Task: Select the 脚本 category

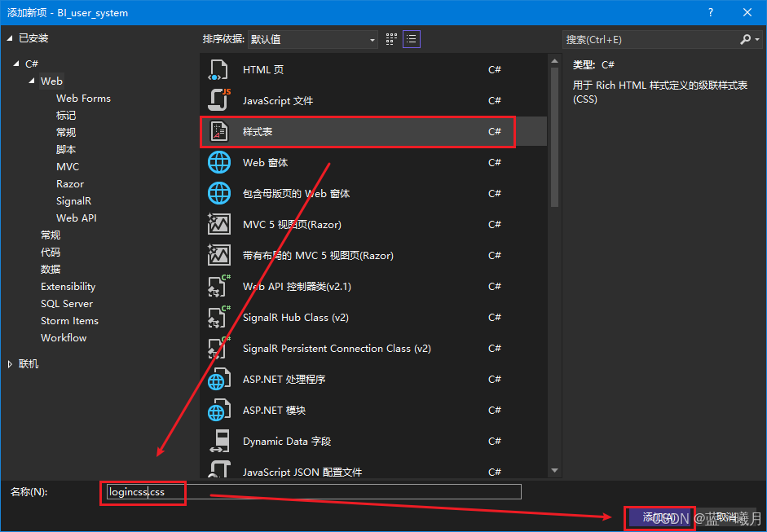Action: [66, 150]
